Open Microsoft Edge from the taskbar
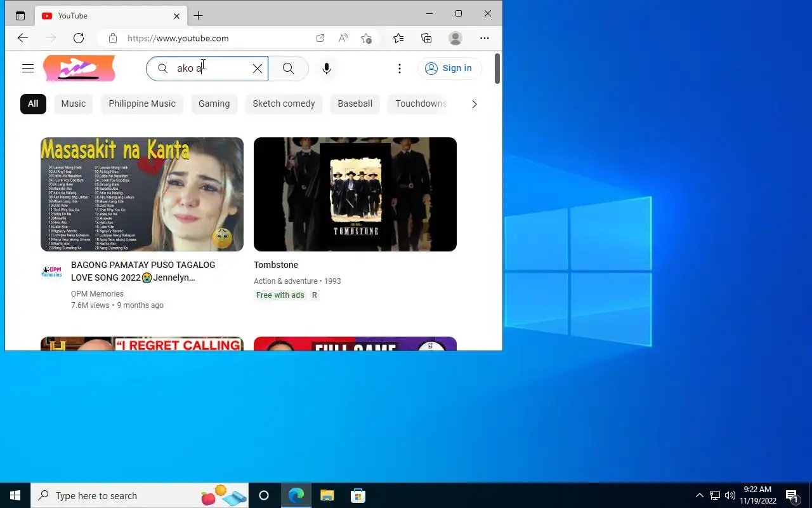812x508 pixels. [296, 495]
